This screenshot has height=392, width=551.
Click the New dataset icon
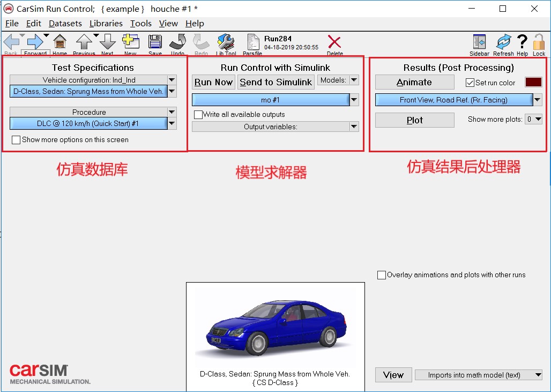130,43
